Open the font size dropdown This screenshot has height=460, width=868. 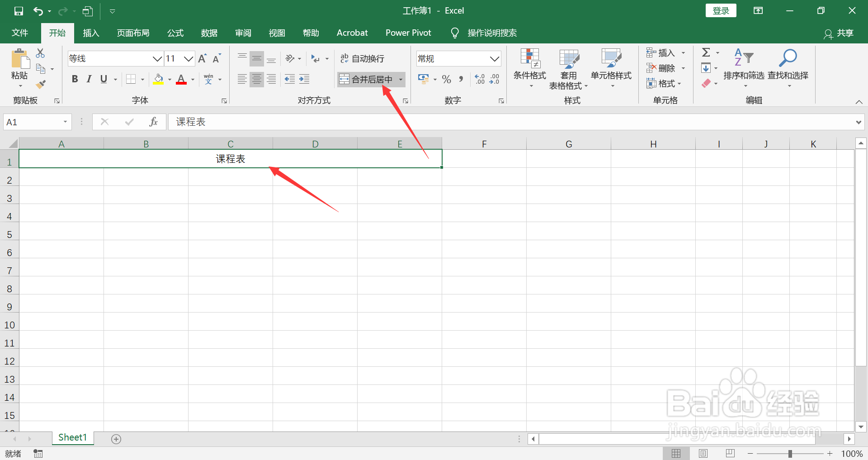(189, 58)
